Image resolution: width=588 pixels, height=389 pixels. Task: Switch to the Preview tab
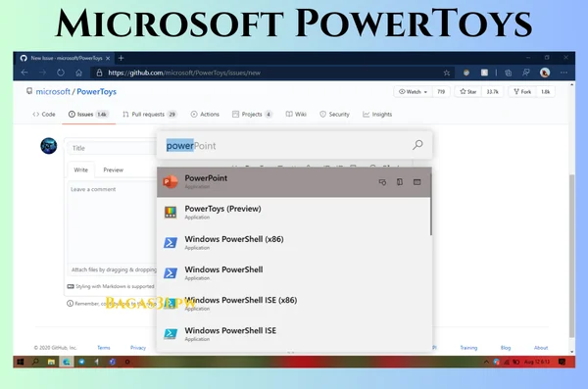pos(114,170)
